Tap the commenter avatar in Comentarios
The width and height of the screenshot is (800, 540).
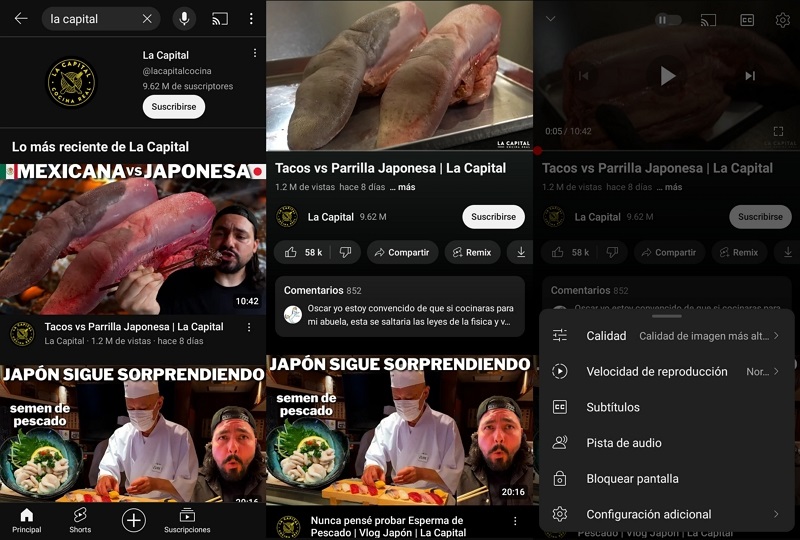pyautogui.click(x=293, y=315)
